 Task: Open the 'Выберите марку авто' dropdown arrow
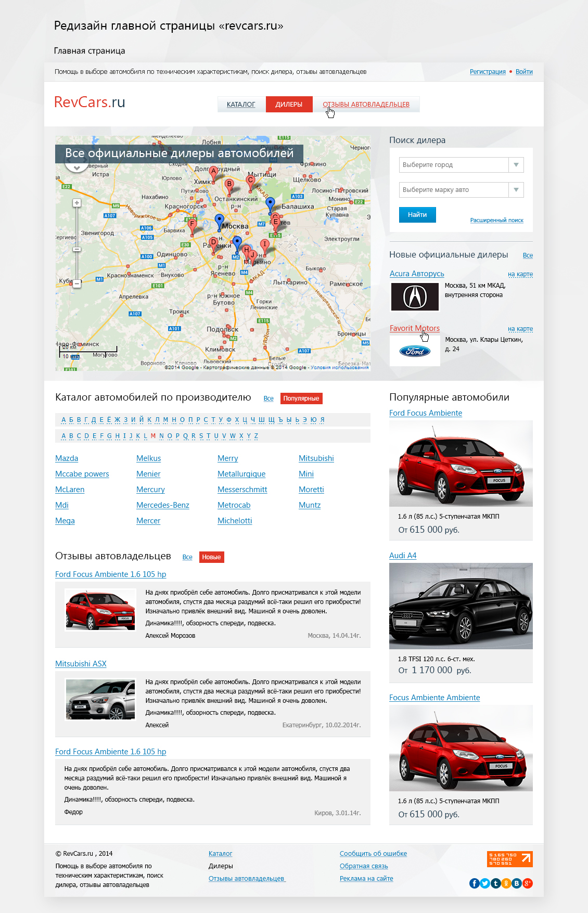click(x=516, y=190)
